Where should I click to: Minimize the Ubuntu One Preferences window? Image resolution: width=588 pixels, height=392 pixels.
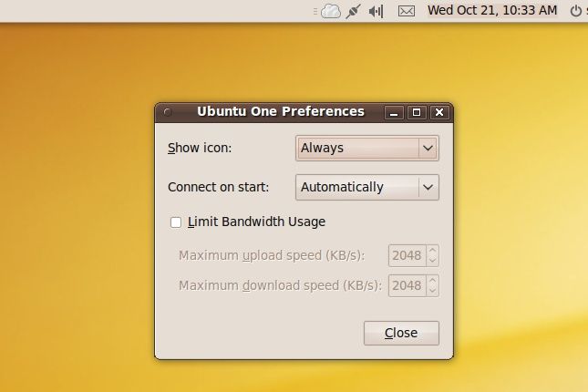click(394, 112)
